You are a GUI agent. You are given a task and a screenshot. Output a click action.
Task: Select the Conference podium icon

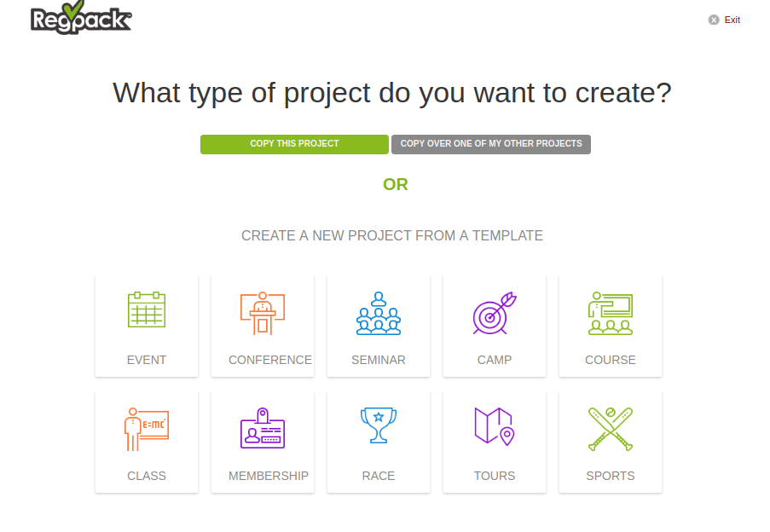[263, 313]
